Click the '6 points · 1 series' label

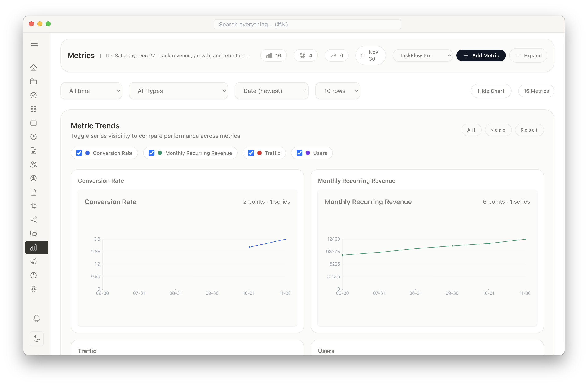[506, 202]
